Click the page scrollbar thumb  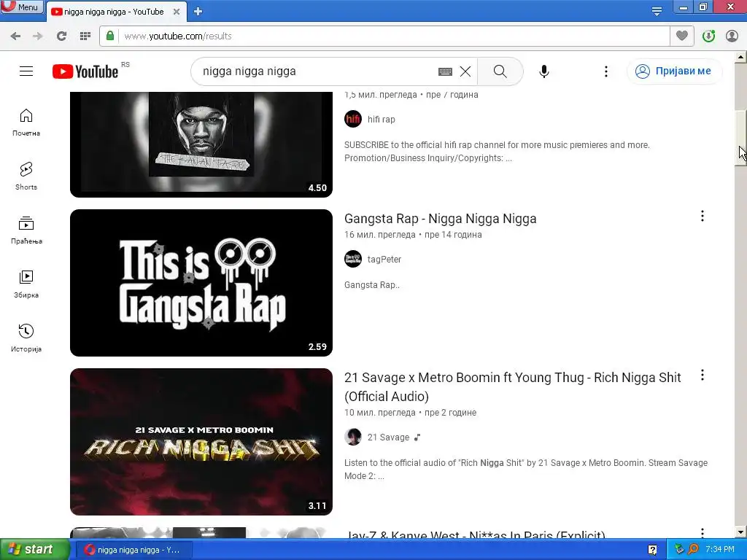pos(740,138)
